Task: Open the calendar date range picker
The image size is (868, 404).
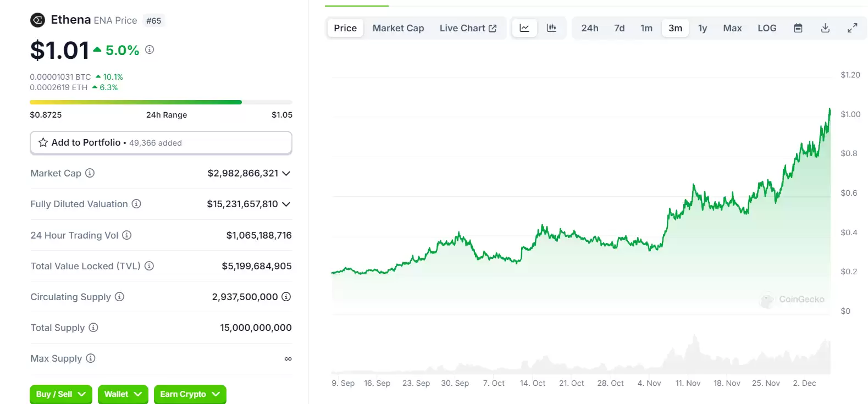Action: coord(798,28)
